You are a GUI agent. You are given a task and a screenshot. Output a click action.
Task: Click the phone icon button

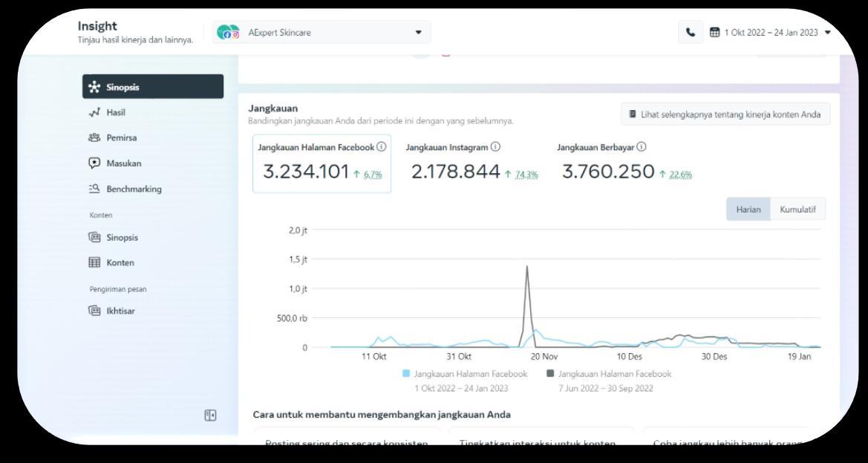click(691, 32)
